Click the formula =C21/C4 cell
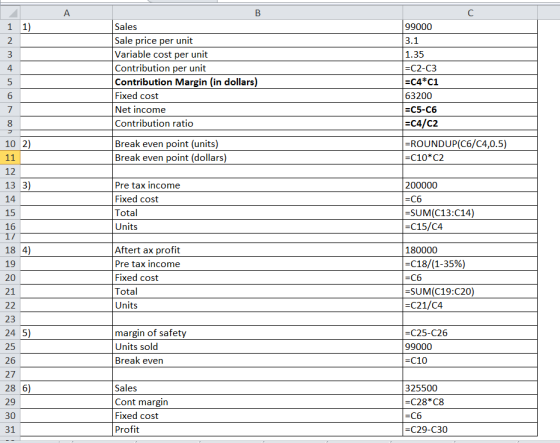Screen dimensions: 560x443 pyautogui.click(x=470, y=305)
